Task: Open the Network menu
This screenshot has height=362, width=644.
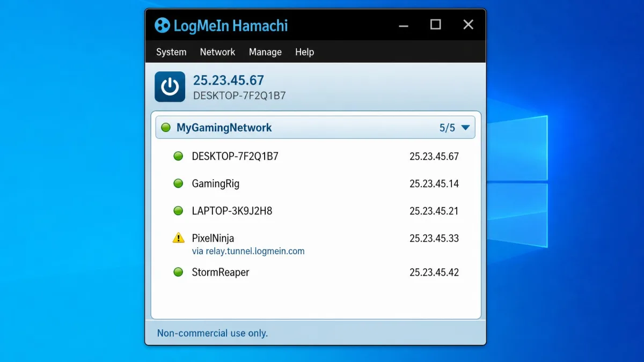Action: (217, 52)
